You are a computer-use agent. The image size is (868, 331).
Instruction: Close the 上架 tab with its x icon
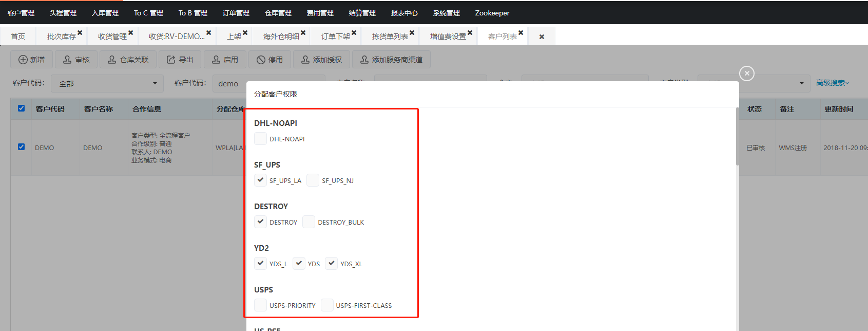click(245, 32)
